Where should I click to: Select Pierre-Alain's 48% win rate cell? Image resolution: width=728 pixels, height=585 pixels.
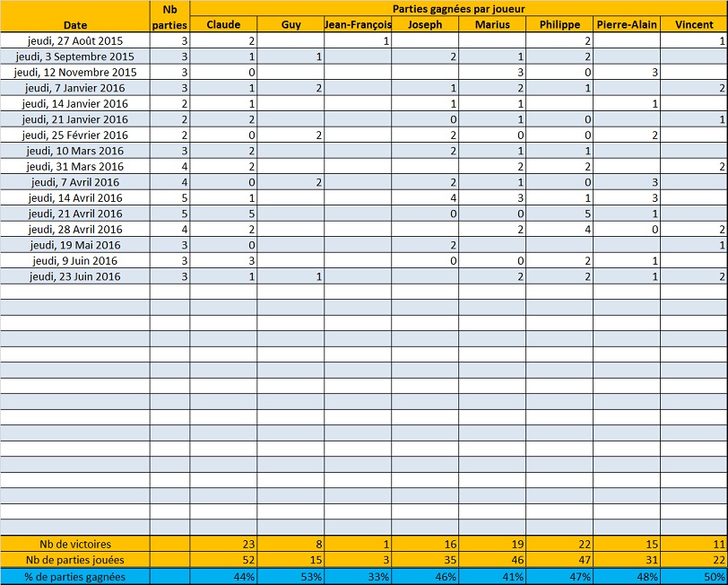627,577
